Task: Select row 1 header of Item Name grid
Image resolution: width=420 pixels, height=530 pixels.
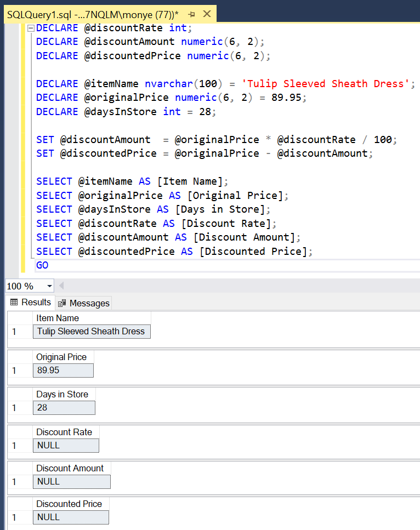Action: click(20, 332)
